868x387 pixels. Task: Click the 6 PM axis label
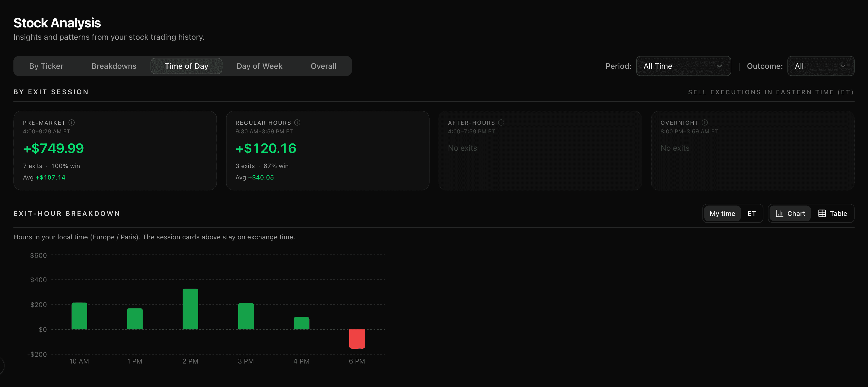click(x=357, y=361)
